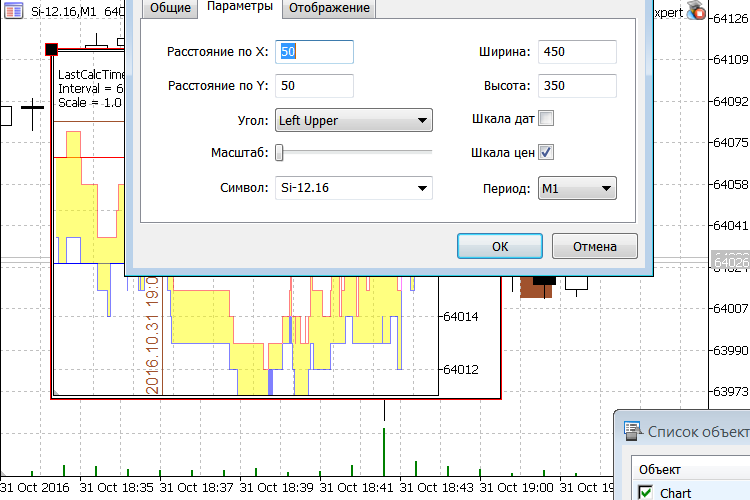Click the 64014 price label in embedded chart

[x=461, y=316]
